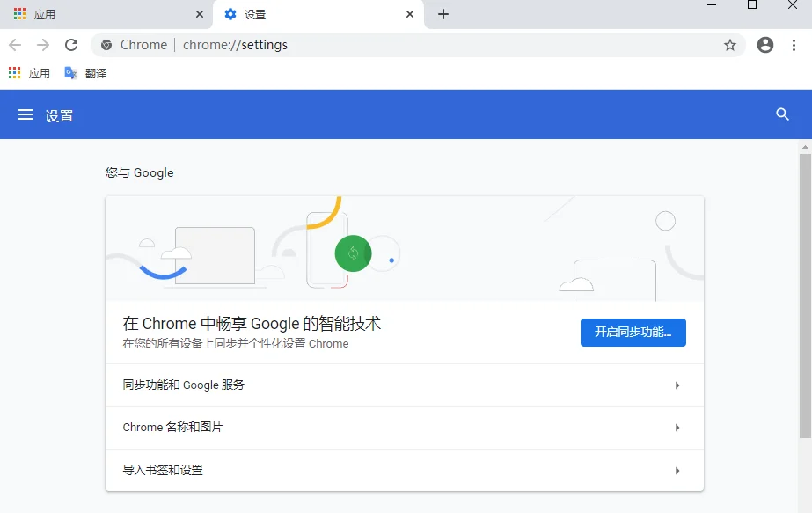
Task: Click the green sync circle illustration
Action: pos(353,253)
